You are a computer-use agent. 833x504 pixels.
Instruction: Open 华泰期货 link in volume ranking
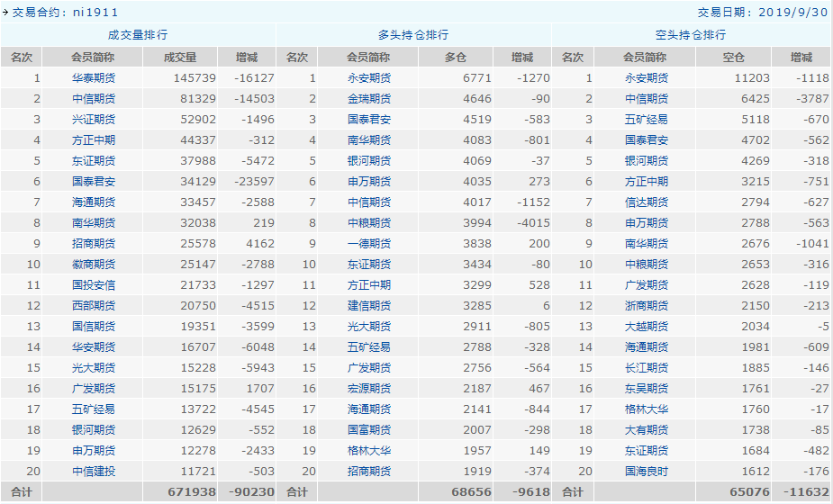pyautogui.click(x=94, y=78)
